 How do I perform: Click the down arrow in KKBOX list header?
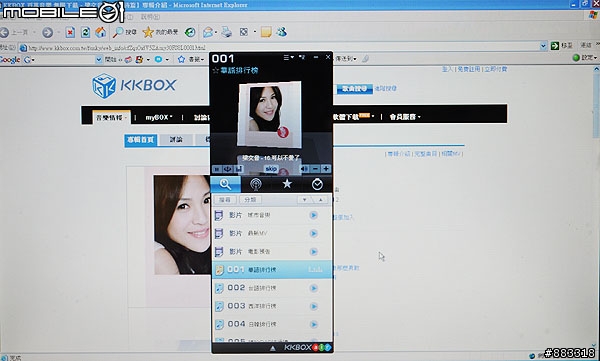coord(305,200)
